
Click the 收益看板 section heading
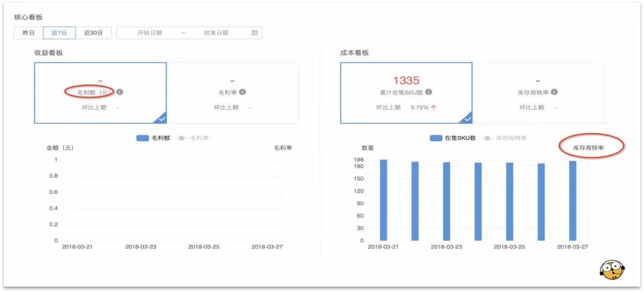[49, 53]
